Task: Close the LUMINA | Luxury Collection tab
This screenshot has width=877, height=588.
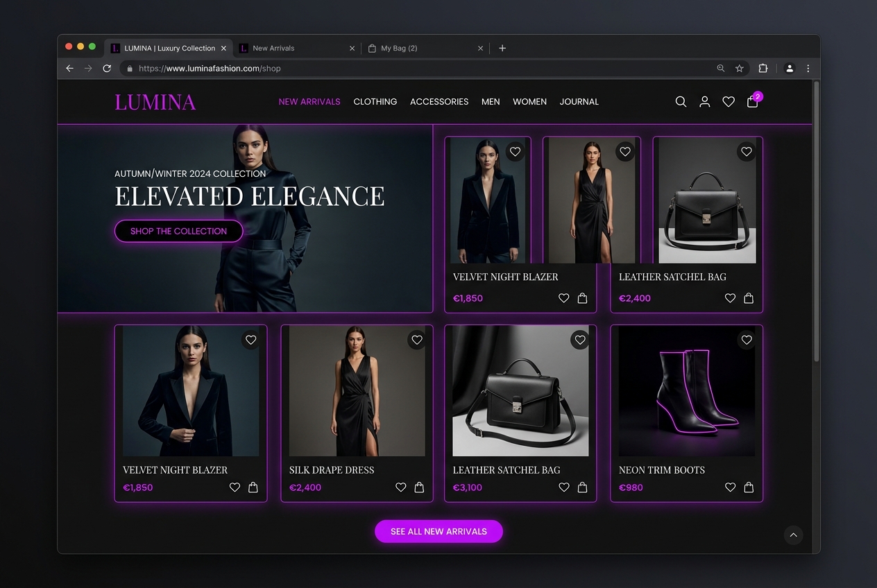Action: pos(223,48)
